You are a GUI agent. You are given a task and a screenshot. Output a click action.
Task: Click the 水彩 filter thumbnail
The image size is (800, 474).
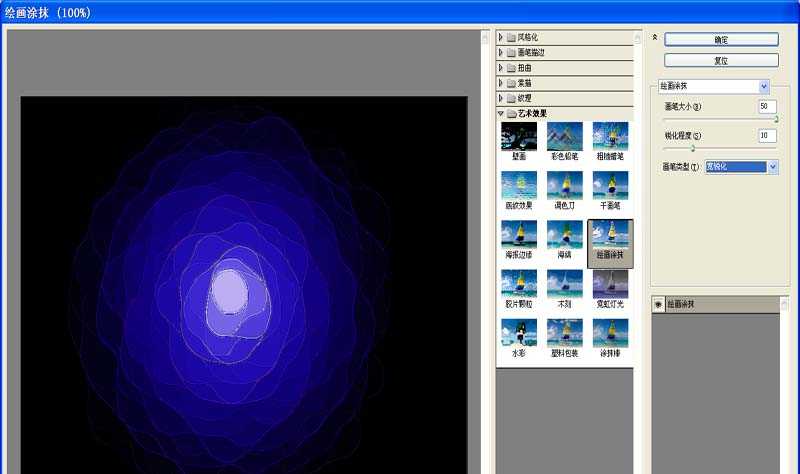click(x=519, y=333)
